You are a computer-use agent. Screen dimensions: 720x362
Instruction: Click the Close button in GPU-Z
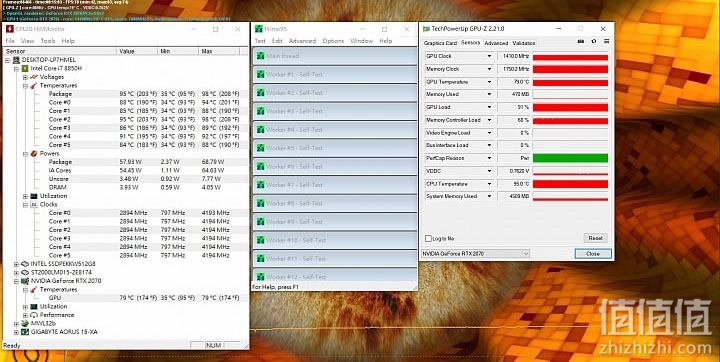593,254
